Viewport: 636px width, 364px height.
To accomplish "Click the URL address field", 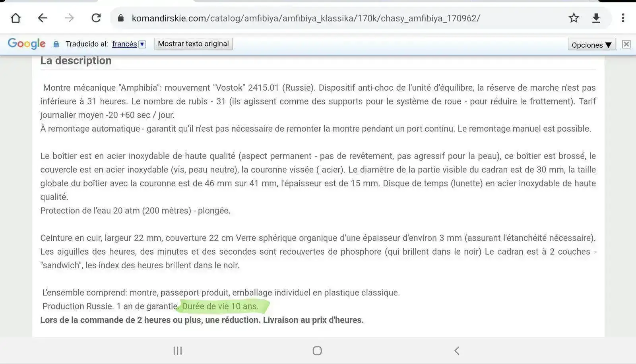I will (306, 18).
